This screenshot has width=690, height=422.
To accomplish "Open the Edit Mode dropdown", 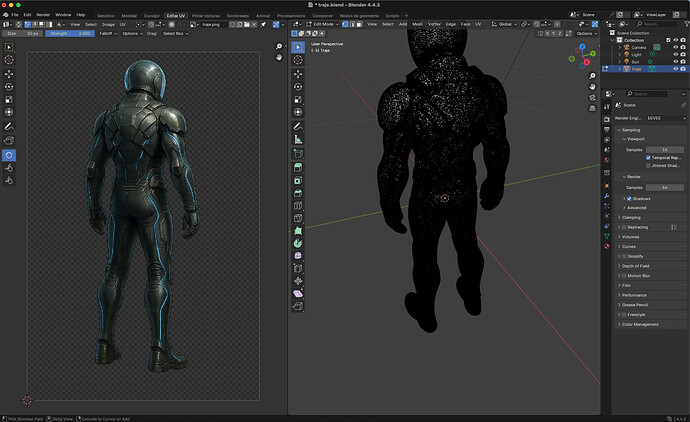I will coord(323,24).
